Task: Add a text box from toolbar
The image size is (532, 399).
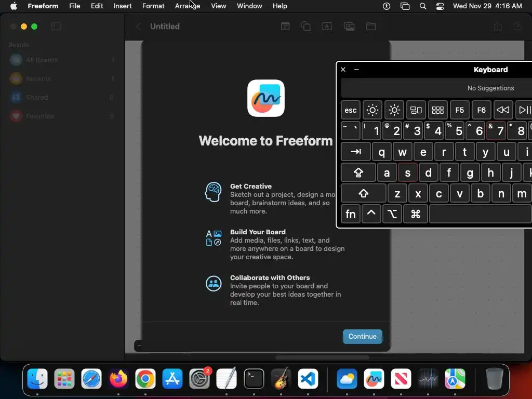Action: [327, 26]
